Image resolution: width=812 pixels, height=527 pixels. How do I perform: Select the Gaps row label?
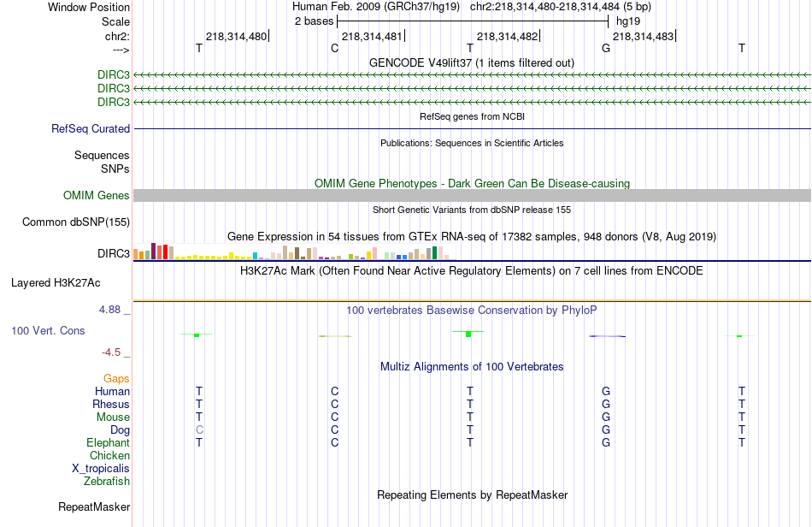pyautogui.click(x=116, y=379)
